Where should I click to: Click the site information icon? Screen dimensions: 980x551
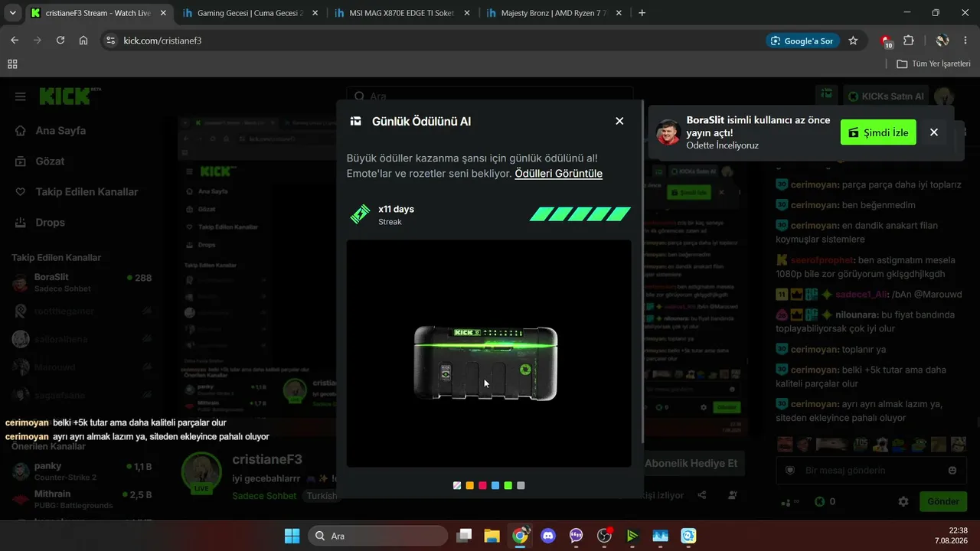tap(110, 41)
